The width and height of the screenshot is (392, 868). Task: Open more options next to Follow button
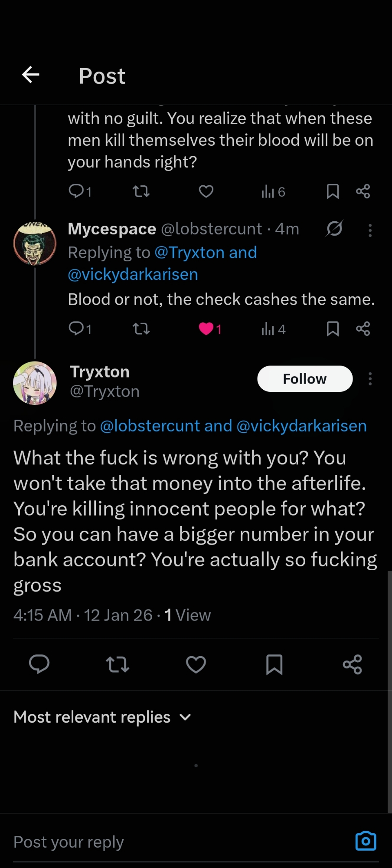coord(370,379)
